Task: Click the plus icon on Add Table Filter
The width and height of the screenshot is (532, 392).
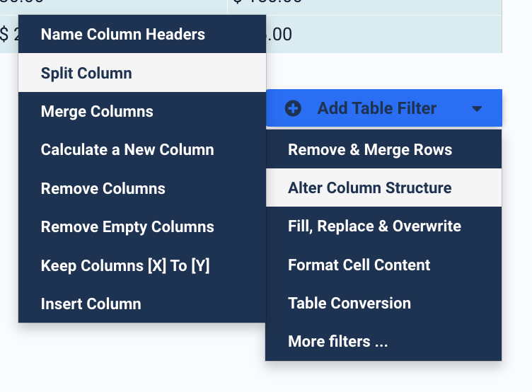Action: [293, 108]
